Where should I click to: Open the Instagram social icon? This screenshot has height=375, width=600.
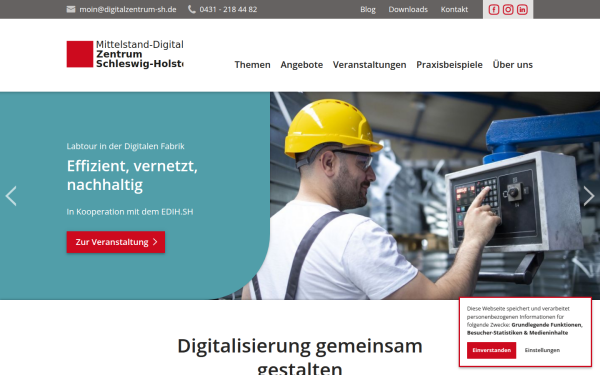[508, 10]
